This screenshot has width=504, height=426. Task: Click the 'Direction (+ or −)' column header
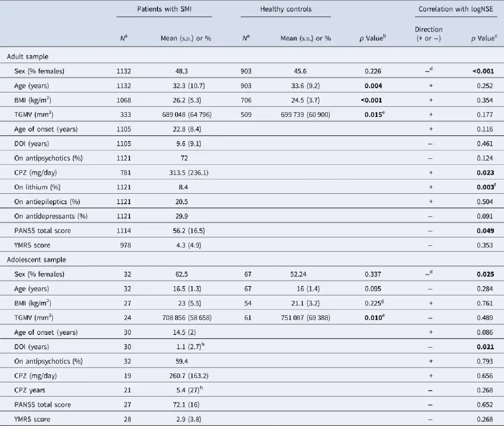pos(428,34)
